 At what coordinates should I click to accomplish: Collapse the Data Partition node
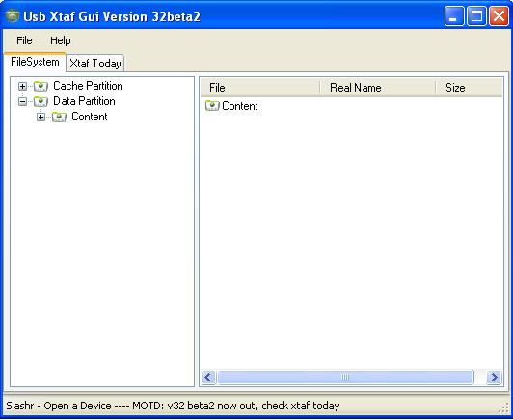coord(22,102)
